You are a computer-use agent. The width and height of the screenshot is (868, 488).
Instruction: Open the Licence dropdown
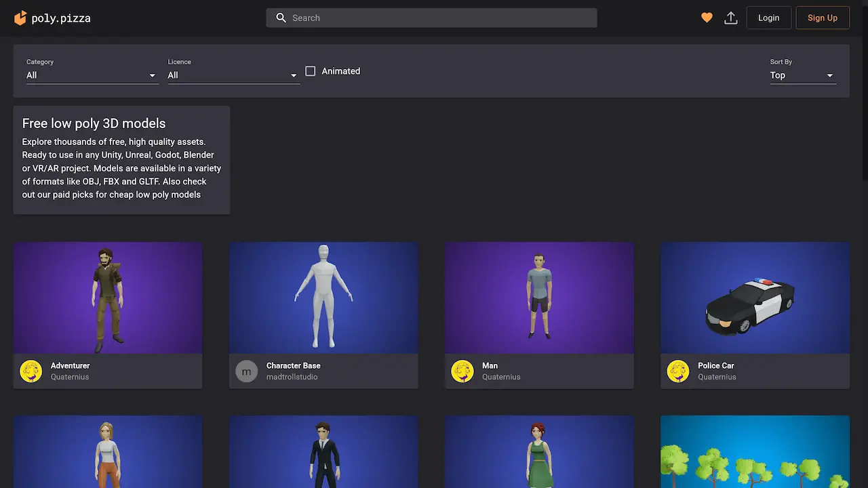tap(233, 75)
